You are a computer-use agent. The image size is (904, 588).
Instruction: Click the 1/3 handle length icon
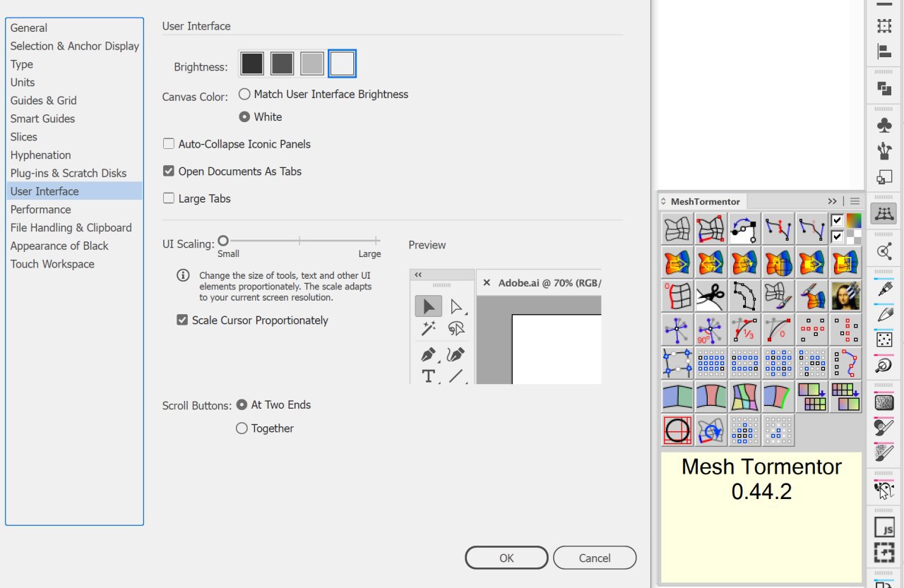[744, 329]
